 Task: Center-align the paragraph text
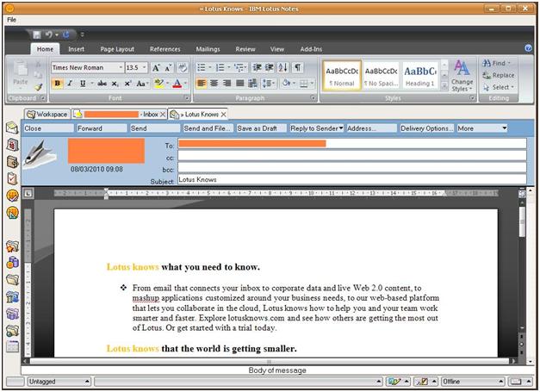214,83
